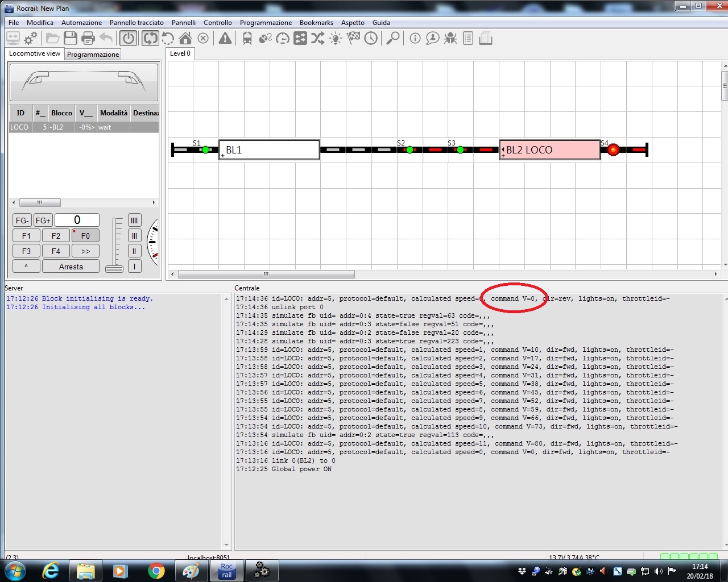Switch to the Programmazione tab
Screen dimensions: 728x582
click(93, 55)
